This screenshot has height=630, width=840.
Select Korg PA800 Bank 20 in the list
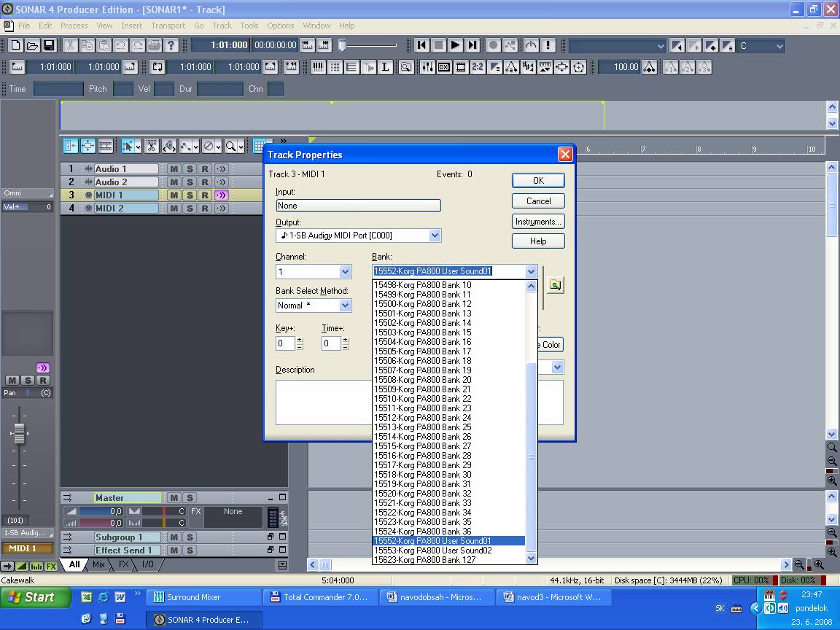pos(449,380)
